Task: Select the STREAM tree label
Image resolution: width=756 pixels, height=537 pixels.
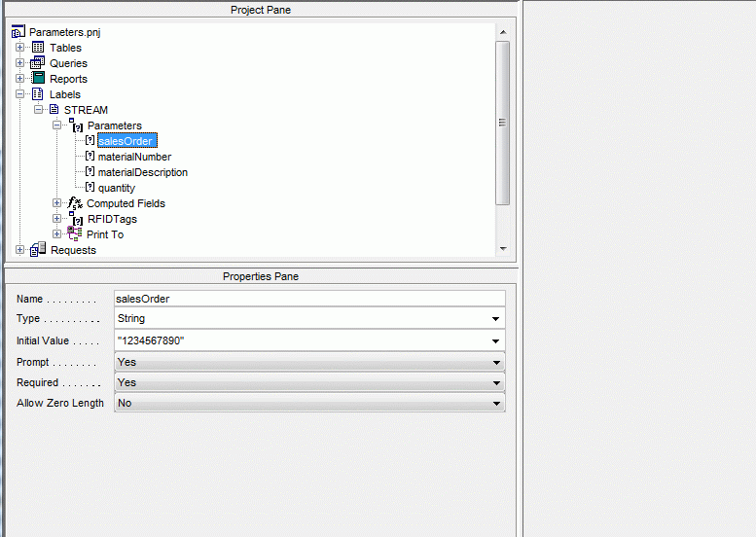Action: pyautogui.click(x=86, y=110)
